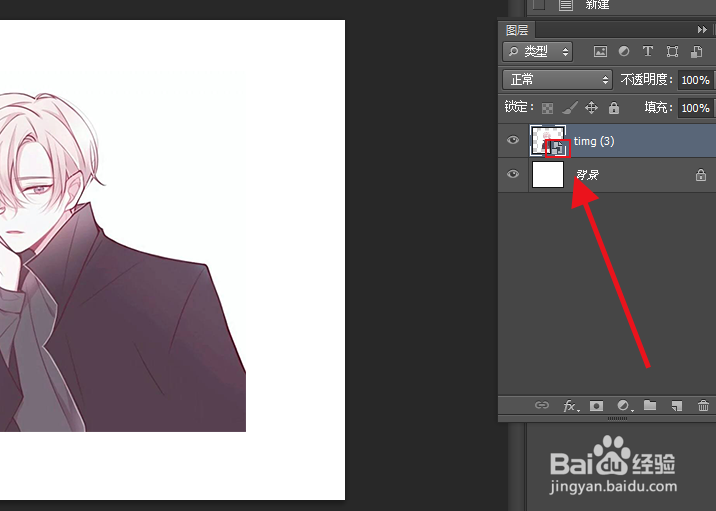The height and width of the screenshot is (511, 716).
Task: Open the 类型 filter dropdown
Action: pos(537,52)
